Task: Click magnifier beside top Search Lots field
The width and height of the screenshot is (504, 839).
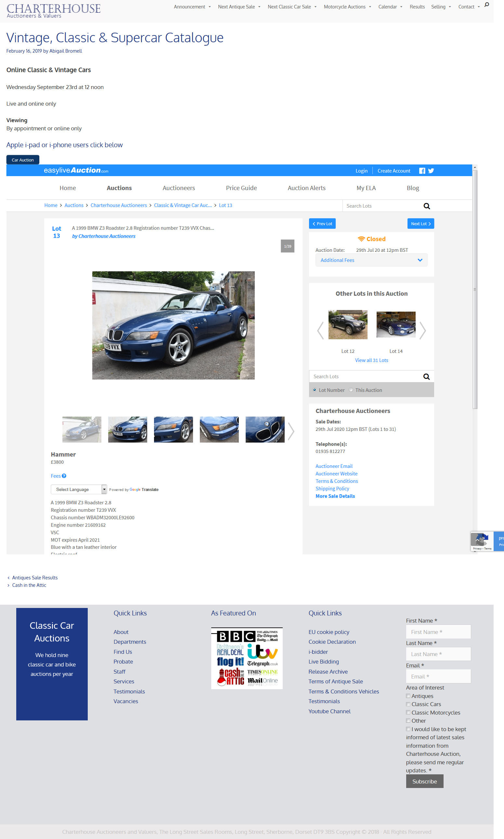Action: pos(427,206)
